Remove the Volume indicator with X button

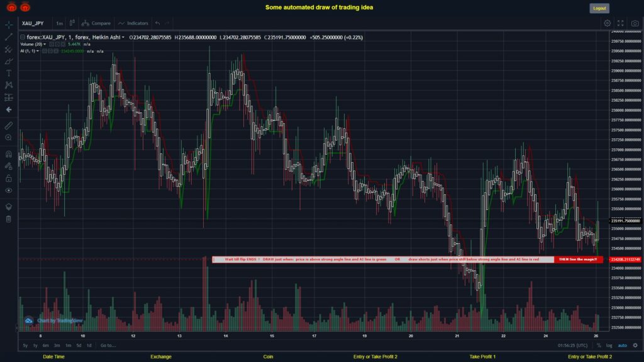tap(63, 44)
